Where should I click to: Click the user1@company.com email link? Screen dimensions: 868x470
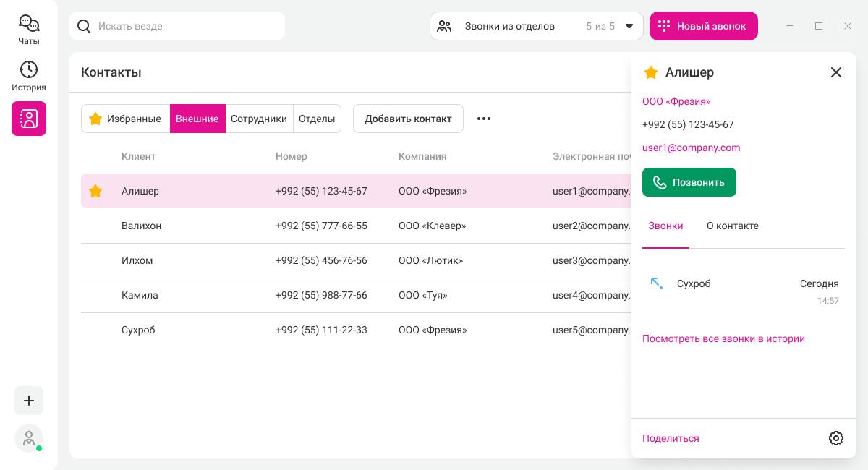691,148
